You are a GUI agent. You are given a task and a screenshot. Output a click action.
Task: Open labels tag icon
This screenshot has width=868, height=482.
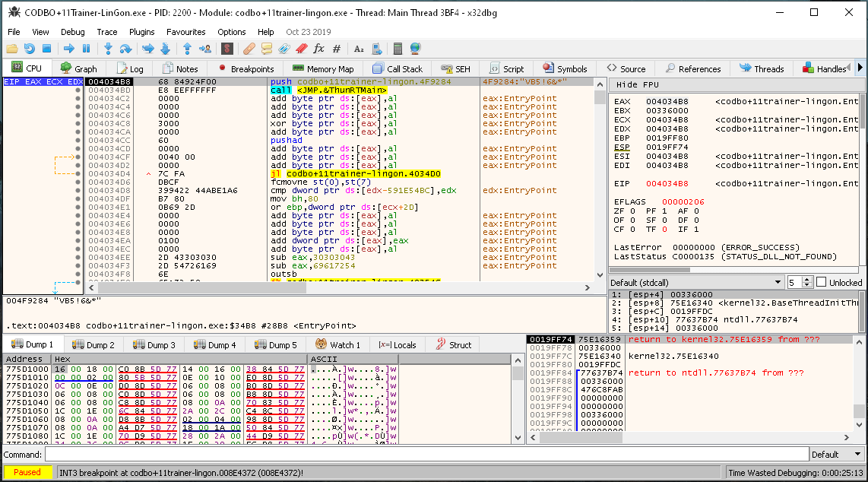tap(284, 49)
